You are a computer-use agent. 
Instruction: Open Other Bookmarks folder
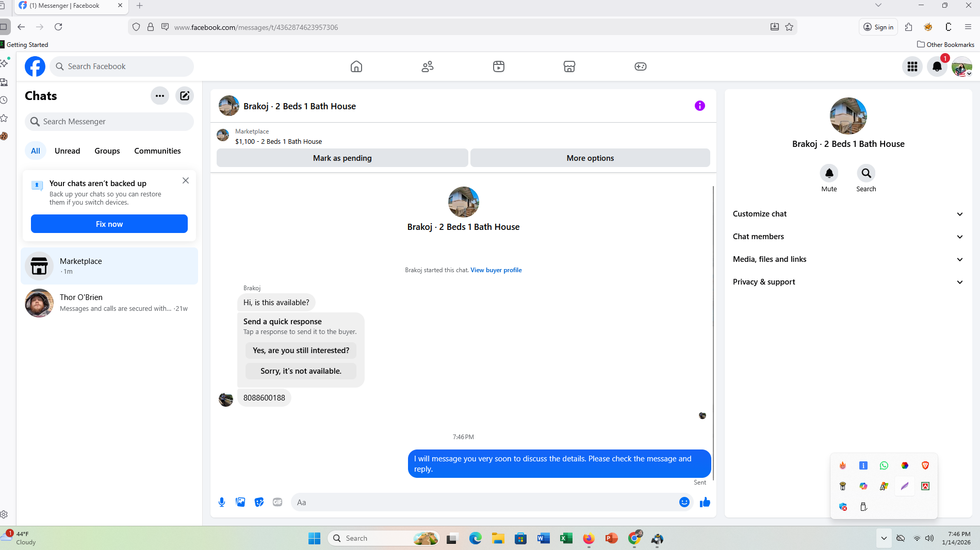[945, 45]
